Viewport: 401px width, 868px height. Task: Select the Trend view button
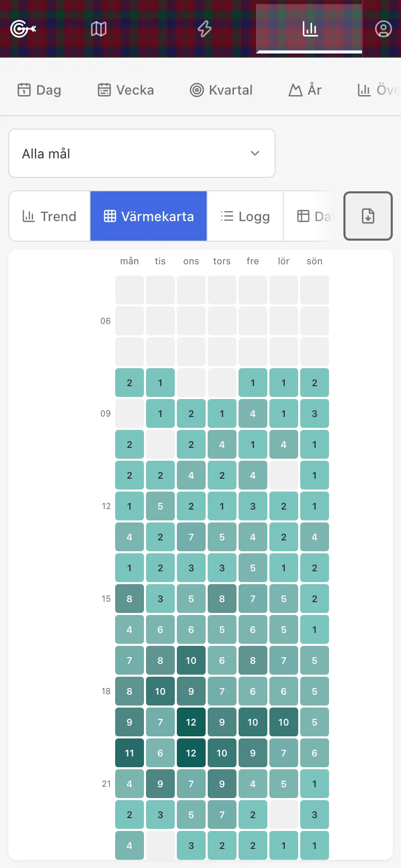(49, 216)
